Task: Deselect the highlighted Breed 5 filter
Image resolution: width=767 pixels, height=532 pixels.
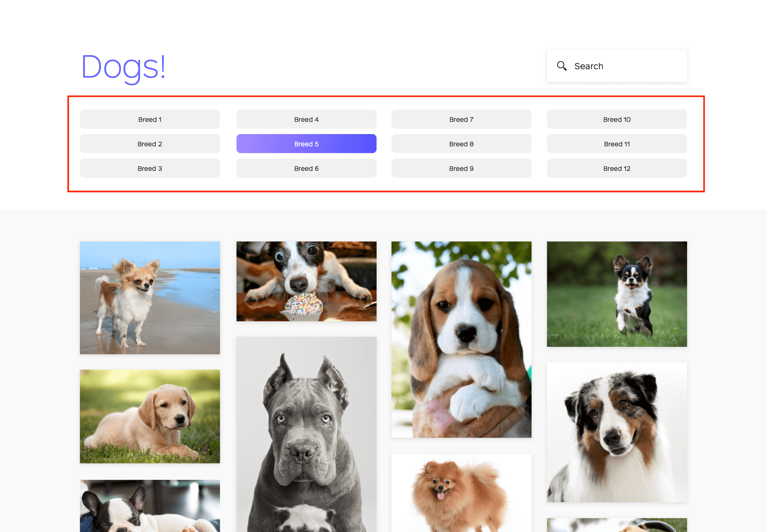Action: click(x=306, y=144)
